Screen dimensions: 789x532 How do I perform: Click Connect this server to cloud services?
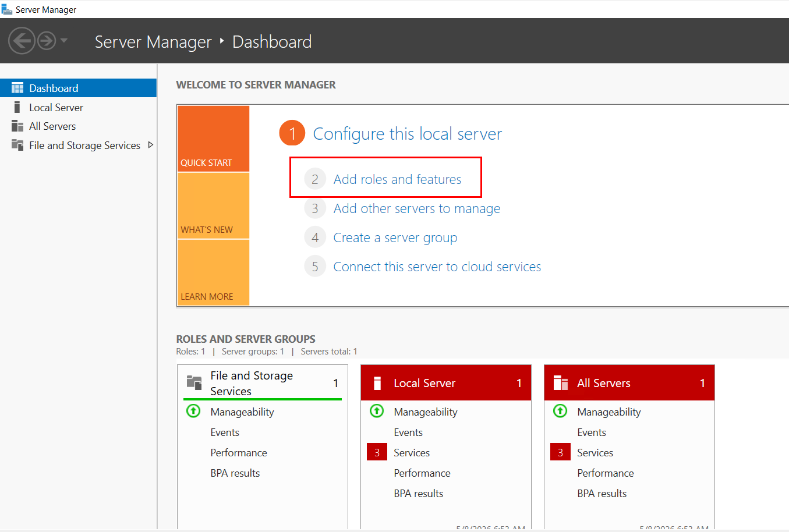point(437,267)
